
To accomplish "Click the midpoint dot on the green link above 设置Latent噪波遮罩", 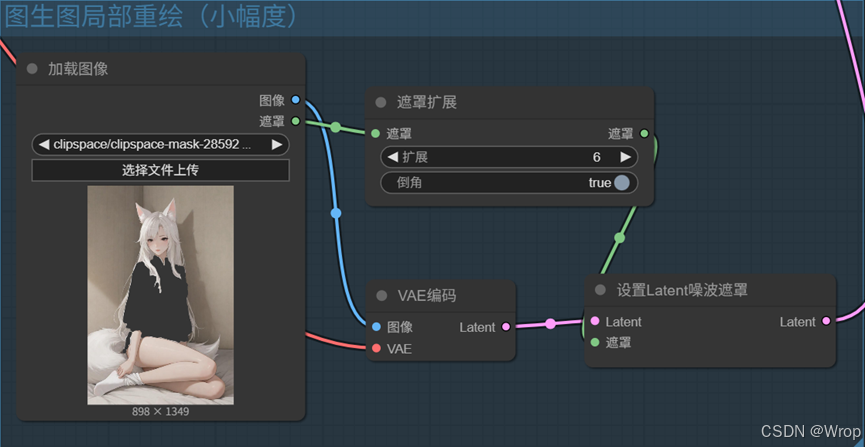I will click(x=620, y=238).
